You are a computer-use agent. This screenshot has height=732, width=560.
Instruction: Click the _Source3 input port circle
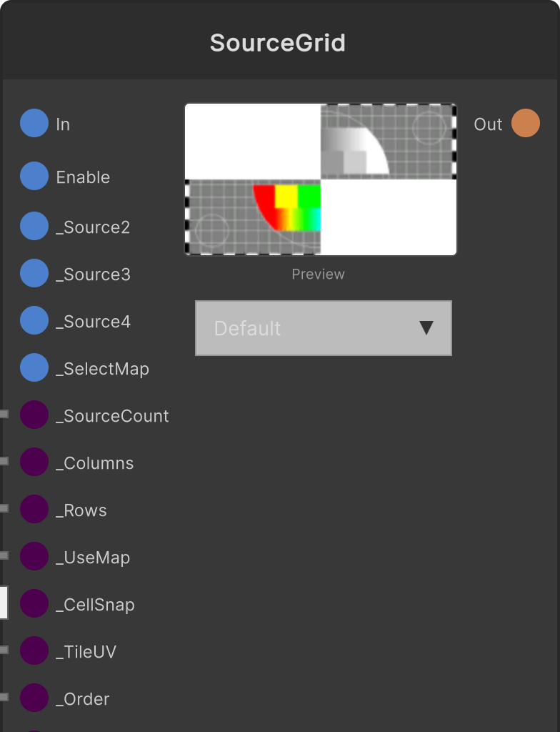tap(34, 273)
